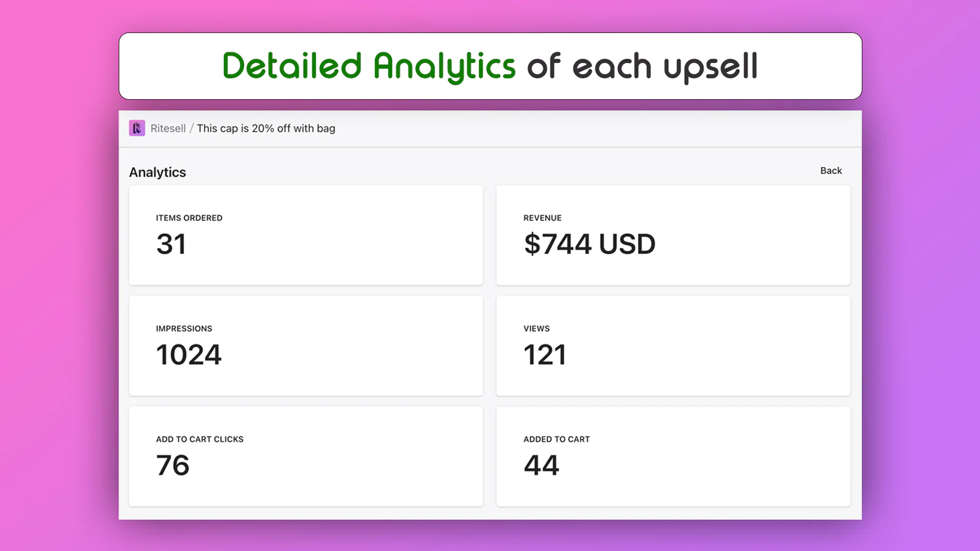This screenshot has height=551, width=980.
Task: Click the Items Ordered card
Action: [306, 235]
